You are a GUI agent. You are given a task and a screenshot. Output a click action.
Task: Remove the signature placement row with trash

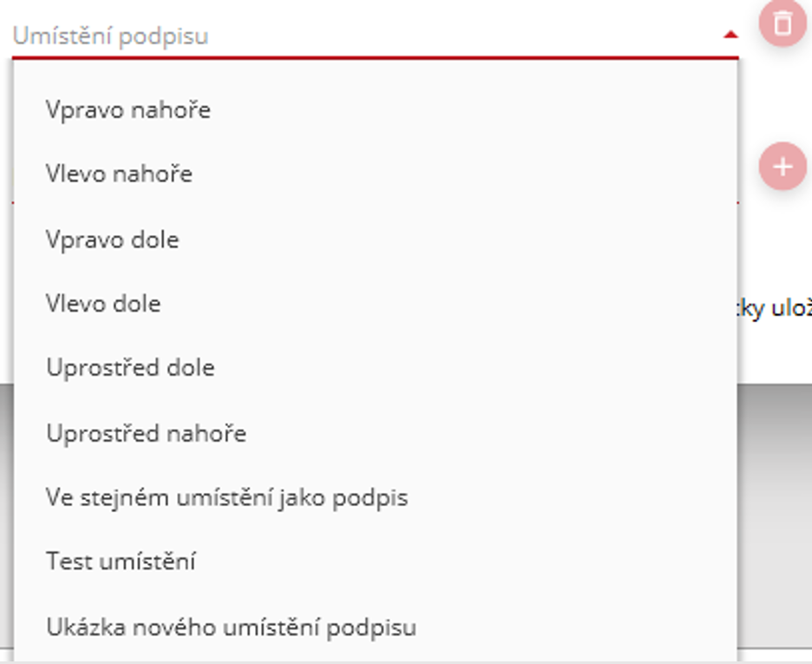coord(783,23)
